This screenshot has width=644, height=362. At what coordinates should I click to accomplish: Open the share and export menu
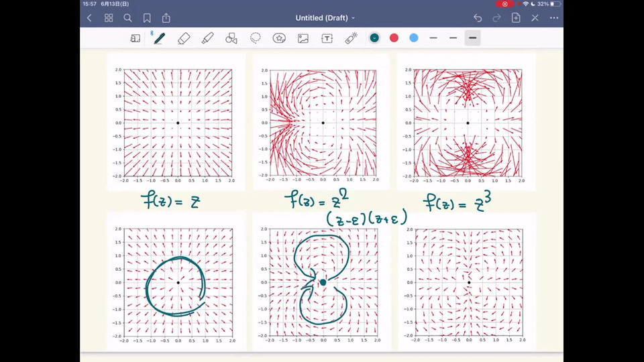(x=166, y=18)
